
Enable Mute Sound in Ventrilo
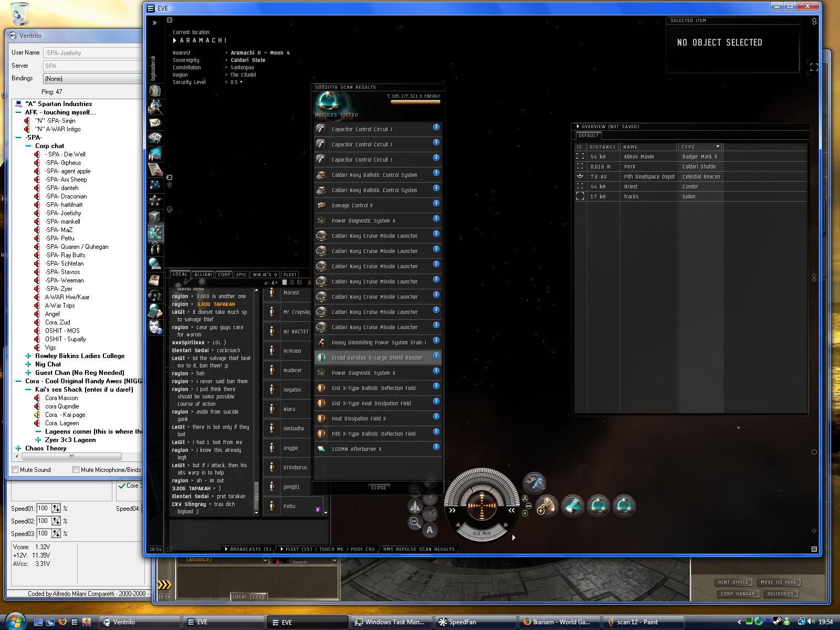(x=15, y=470)
